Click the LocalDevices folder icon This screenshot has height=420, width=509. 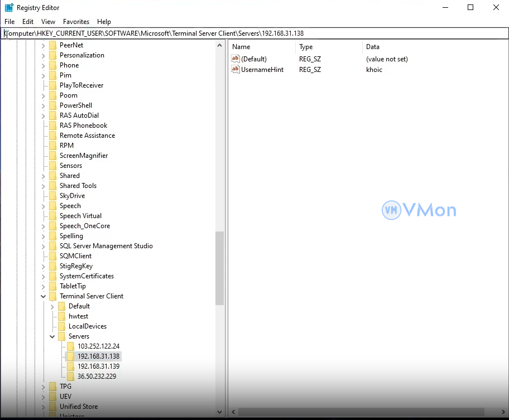pos(62,326)
